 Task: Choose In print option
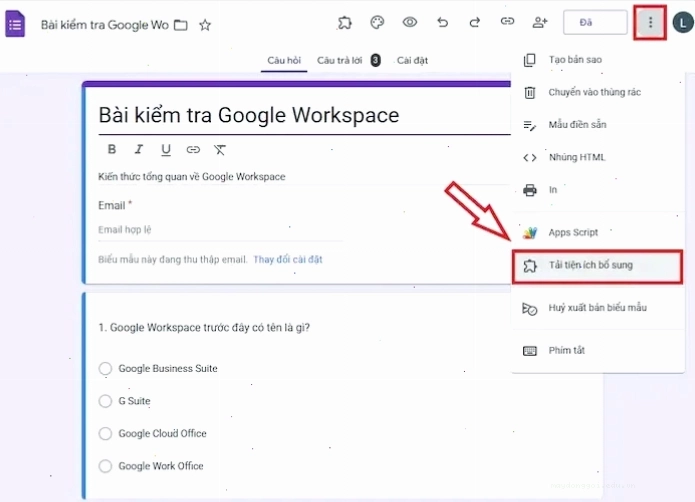[597, 190]
